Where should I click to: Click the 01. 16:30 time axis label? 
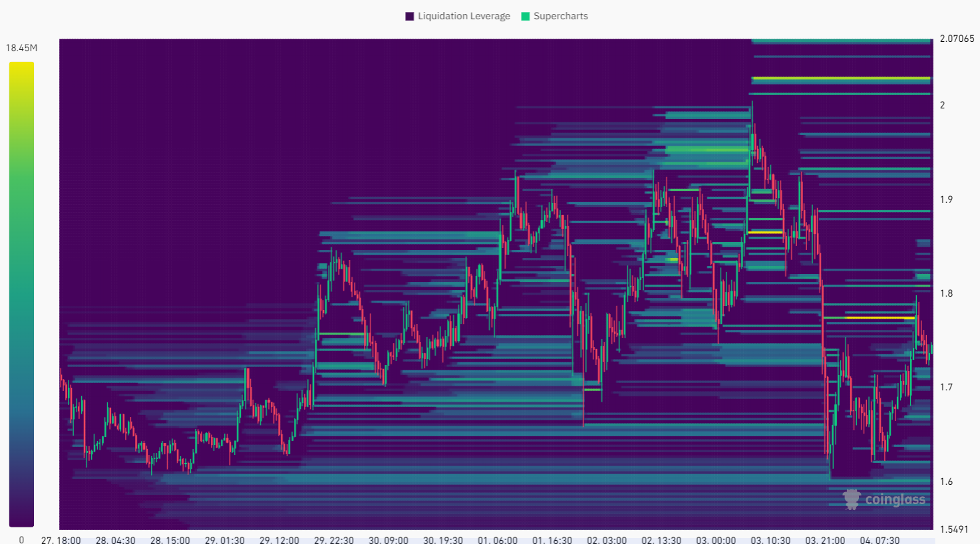click(x=552, y=540)
